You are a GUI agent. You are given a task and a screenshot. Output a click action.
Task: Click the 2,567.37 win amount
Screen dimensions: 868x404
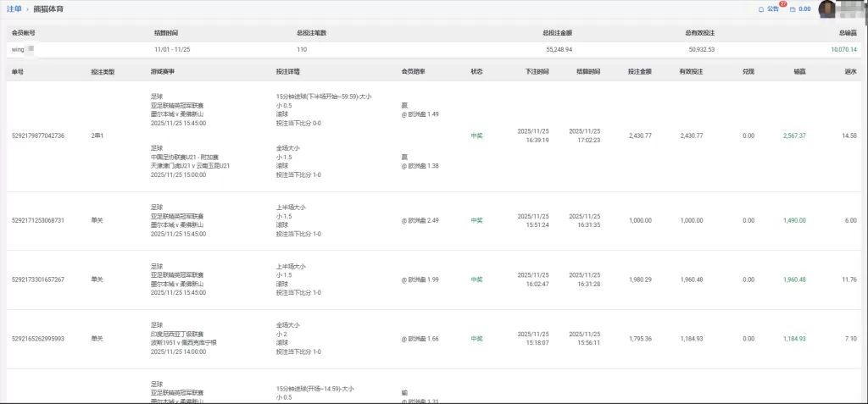[794, 136]
